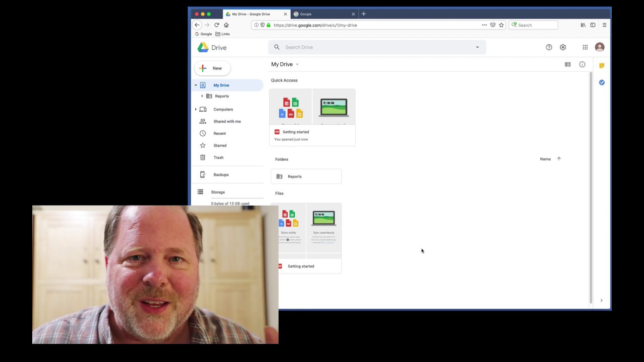Toggle the Firefox sidebar icon
644x362 pixels.
593,25
